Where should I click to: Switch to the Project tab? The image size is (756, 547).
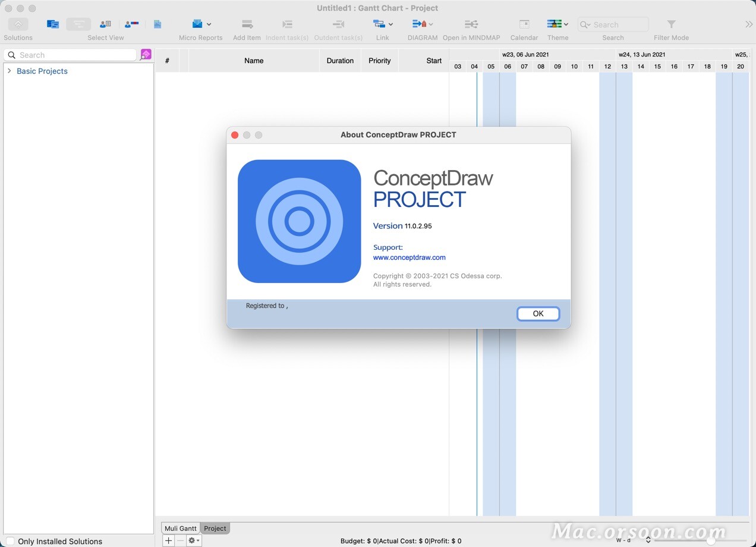pyautogui.click(x=215, y=528)
